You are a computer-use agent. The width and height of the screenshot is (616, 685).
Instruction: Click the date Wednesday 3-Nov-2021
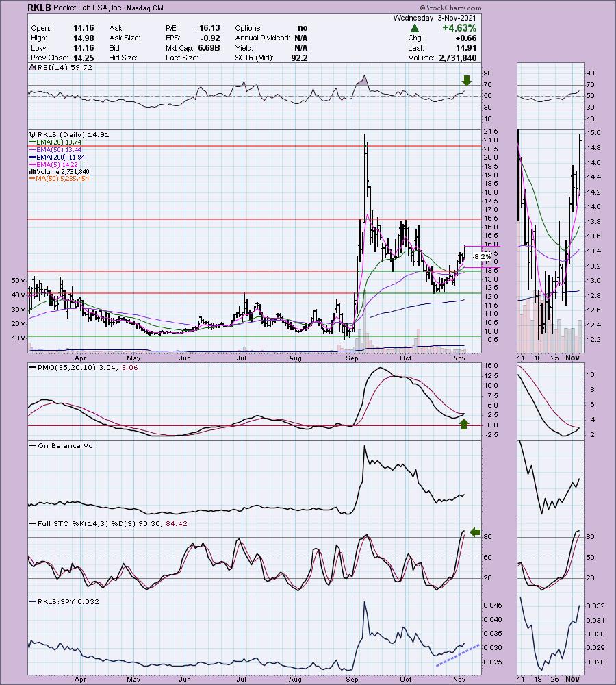435,18
